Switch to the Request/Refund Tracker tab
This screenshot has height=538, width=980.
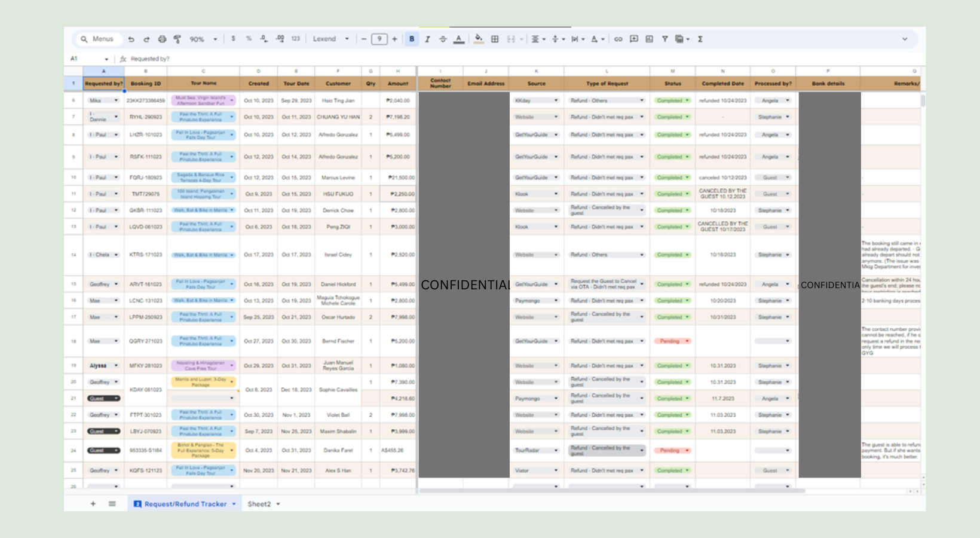tap(185, 504)
